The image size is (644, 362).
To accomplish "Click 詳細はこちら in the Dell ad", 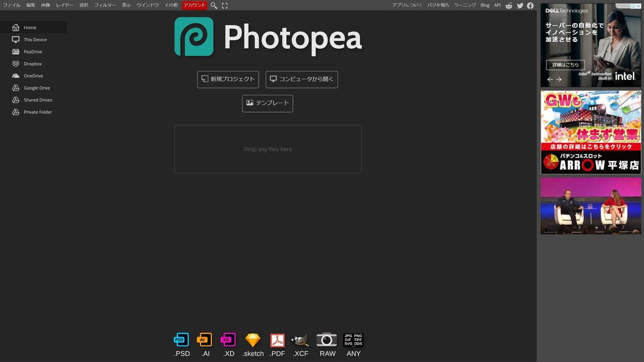I will 566,65.
